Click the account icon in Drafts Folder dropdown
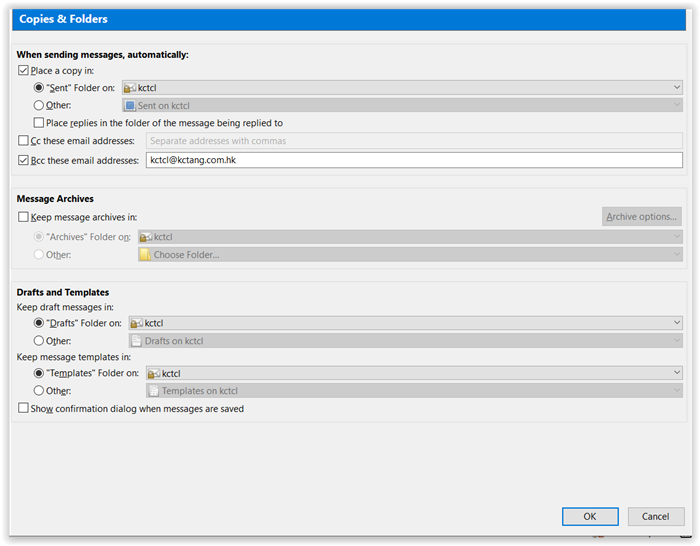 pyautogui.click(x=137, y=323)
